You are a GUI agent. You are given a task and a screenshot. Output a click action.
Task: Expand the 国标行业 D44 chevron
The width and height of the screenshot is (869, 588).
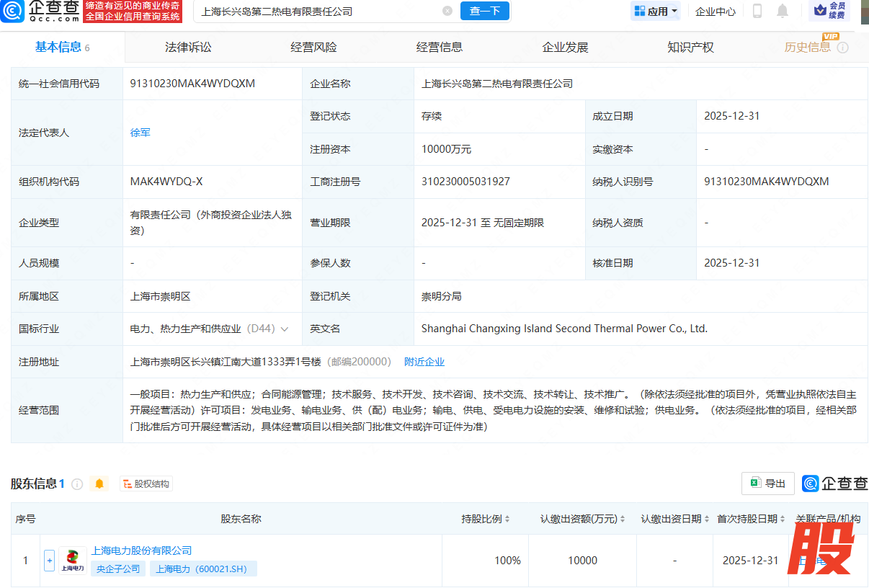click(x=285, y=329)
